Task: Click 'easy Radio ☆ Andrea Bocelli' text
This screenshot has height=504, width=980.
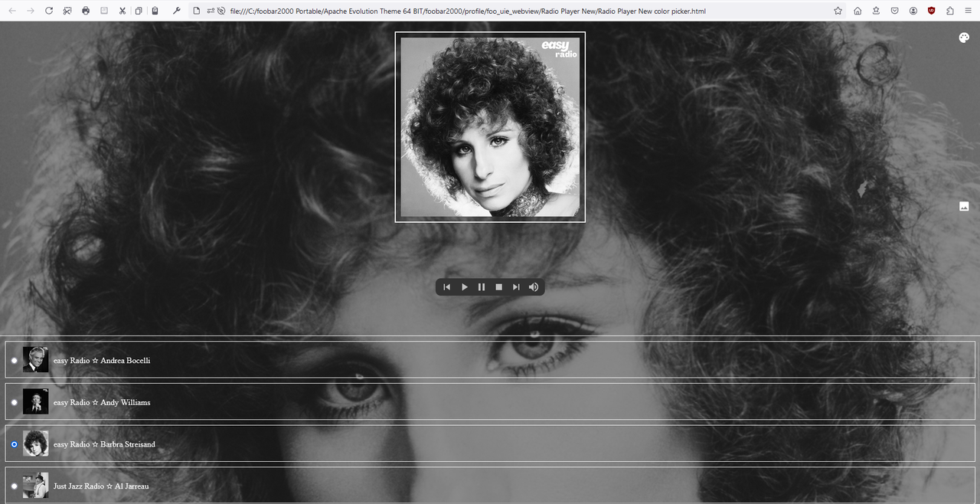Action: [102, 361]
